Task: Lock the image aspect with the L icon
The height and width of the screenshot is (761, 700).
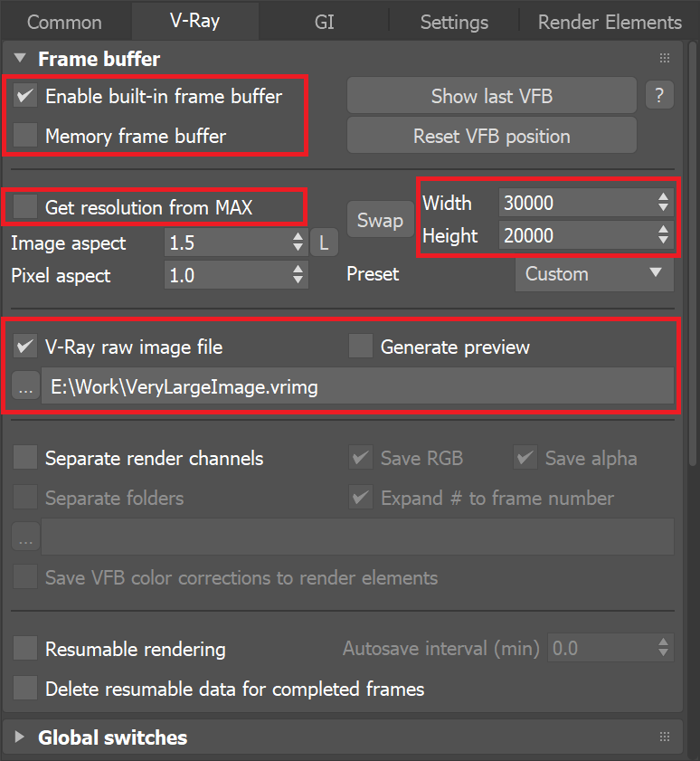Action: [x=324, y=243]
